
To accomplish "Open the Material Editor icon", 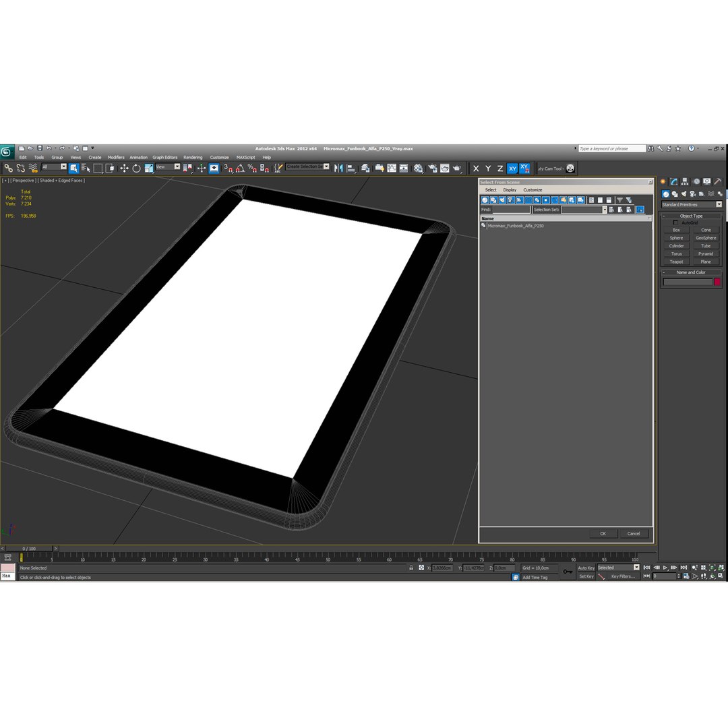I will click(x=419, y=168).
